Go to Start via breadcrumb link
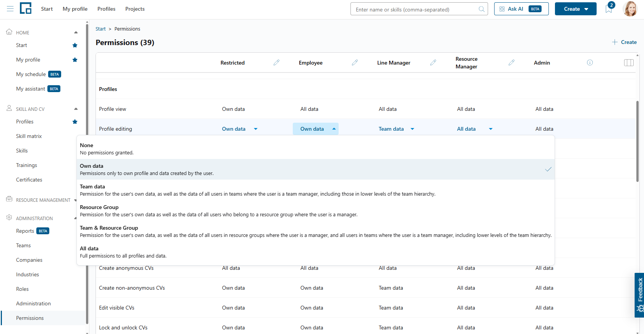Screen dimensions: 644x334 101,29
